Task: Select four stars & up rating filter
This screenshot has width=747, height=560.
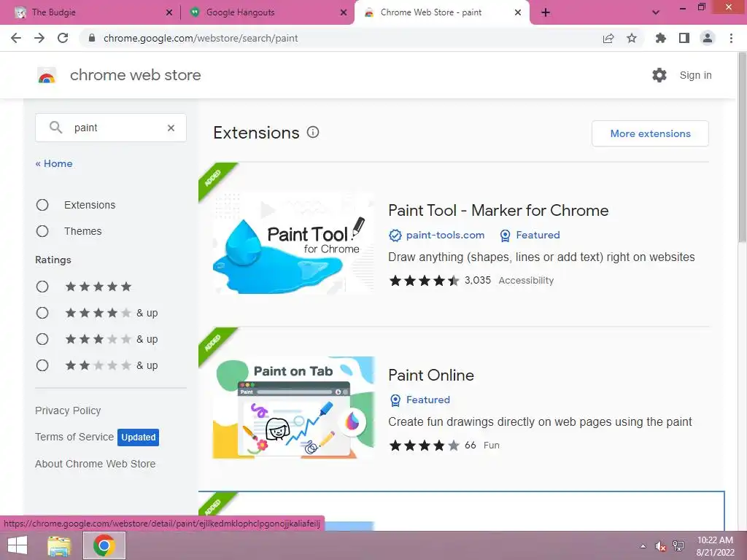Action: point(42,313)
